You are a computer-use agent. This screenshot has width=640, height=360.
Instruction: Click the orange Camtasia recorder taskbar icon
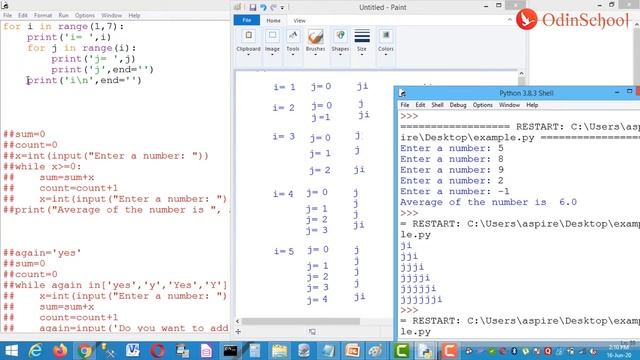(x=449, y=351)
